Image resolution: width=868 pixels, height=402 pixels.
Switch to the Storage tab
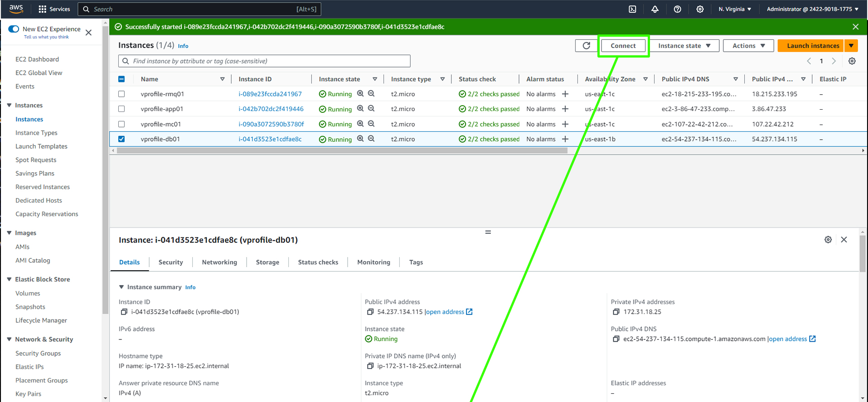267,262
